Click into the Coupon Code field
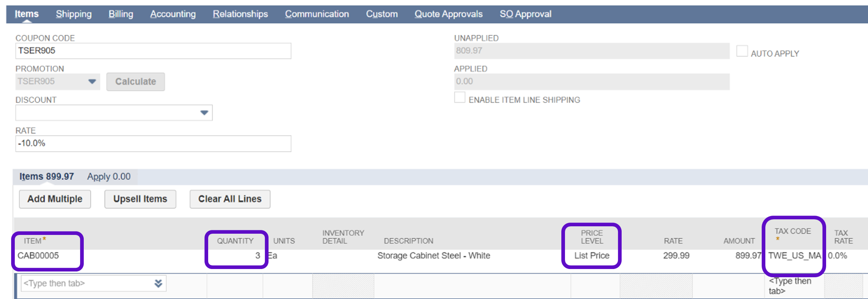The image size is (868, 299). [x=153, y=51]
